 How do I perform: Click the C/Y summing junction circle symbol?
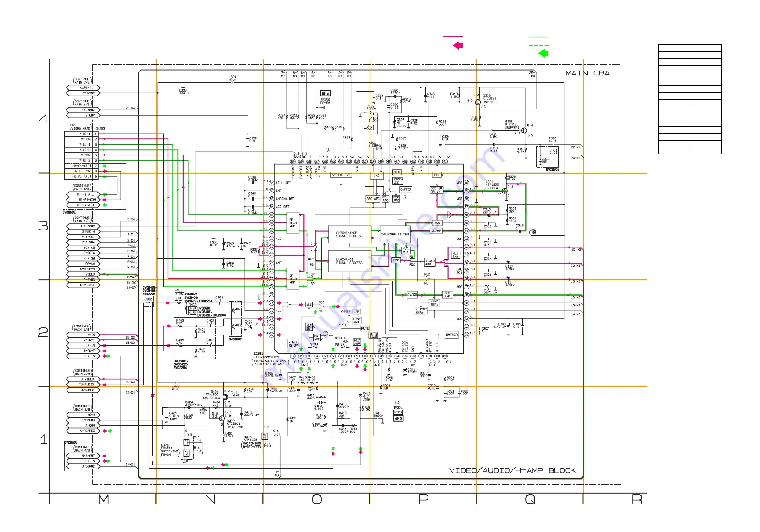tap(315, 247)
